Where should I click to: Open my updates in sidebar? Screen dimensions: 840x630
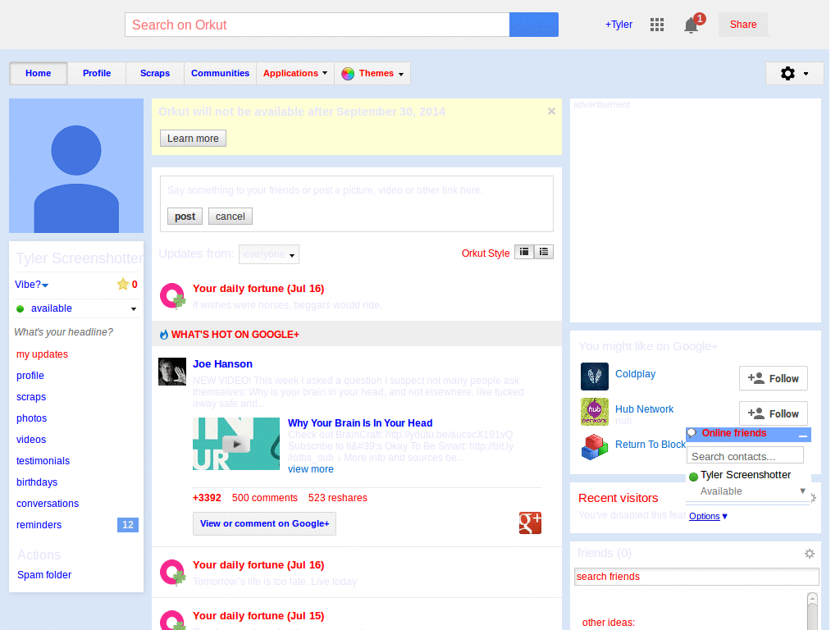click(43, 354)
